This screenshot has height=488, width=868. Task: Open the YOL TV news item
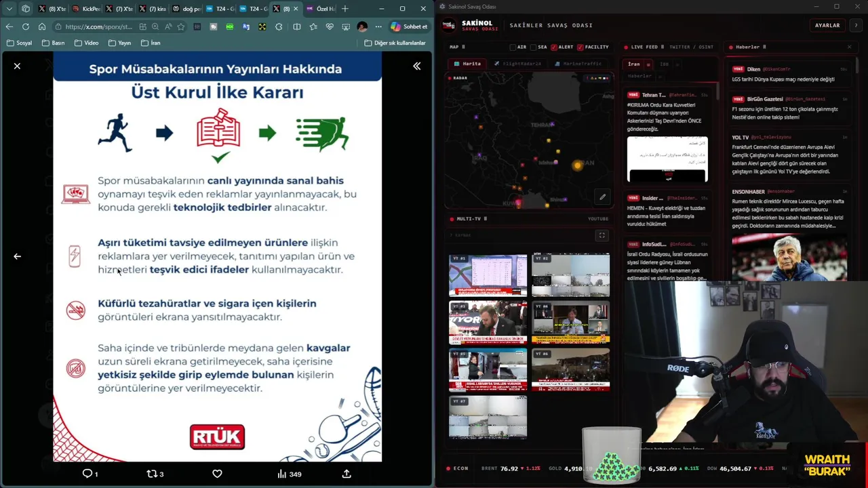(789, 155)
